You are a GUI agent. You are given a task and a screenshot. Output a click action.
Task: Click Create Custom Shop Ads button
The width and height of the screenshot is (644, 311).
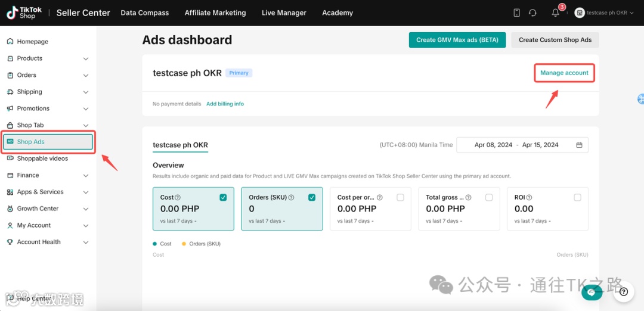pyautogui.click(x=555, y=40)
